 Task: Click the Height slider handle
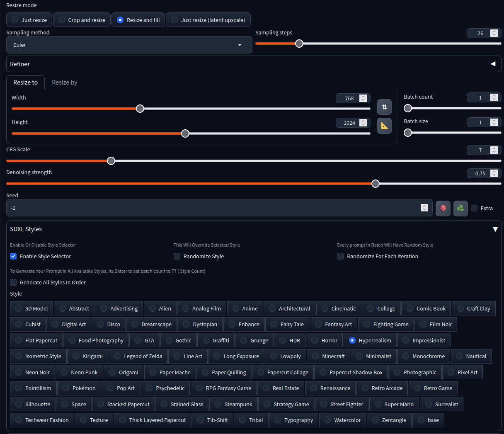click(x=185, y=133)
